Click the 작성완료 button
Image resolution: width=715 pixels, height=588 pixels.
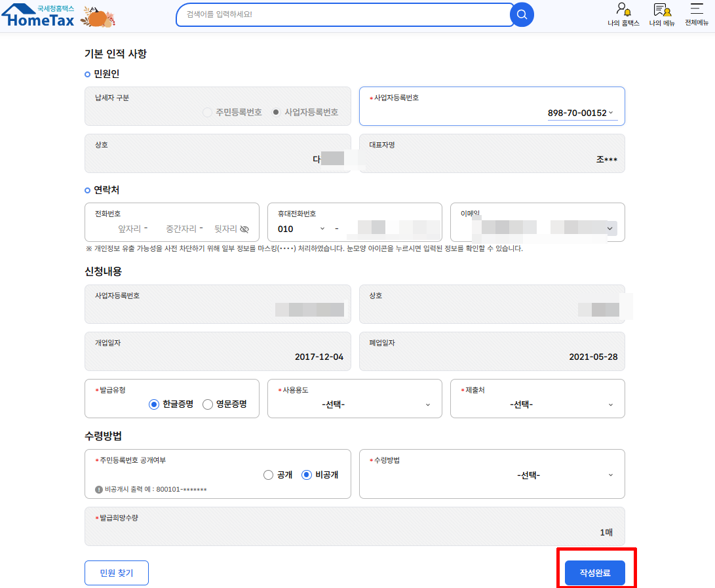594,573
